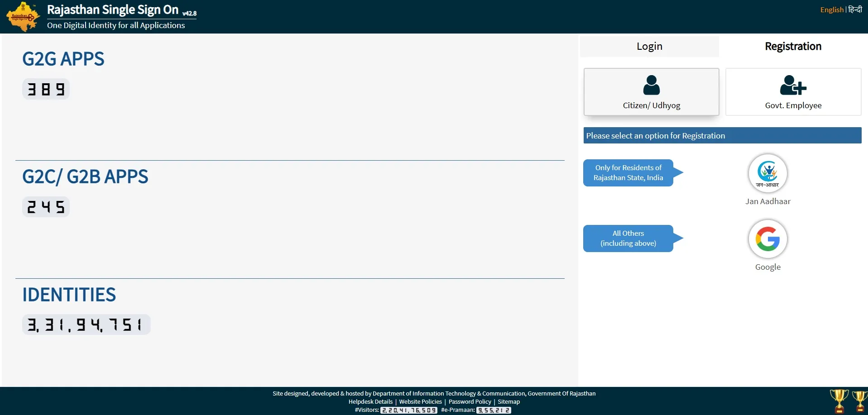Viewport: 868px width, 415px height.
Task: Click the G2C/ G2B APPS counter showing 245
Action: pyautogui.click(x=46, y=207)
